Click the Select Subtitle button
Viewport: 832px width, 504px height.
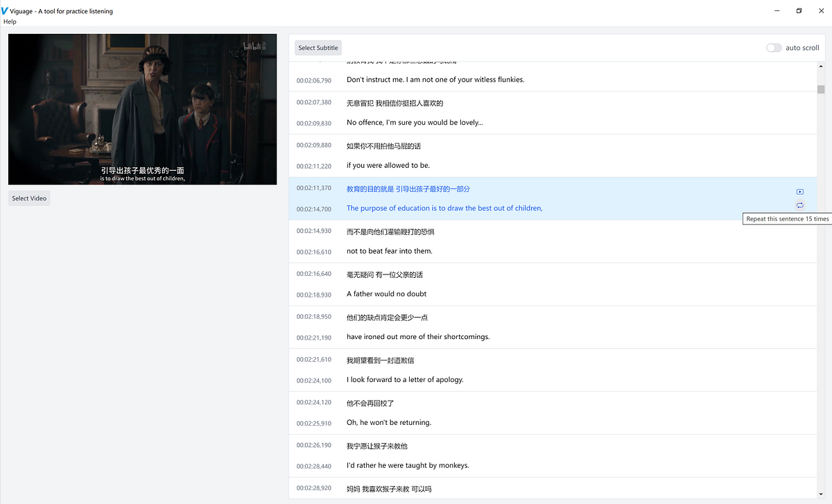point(318,47)
